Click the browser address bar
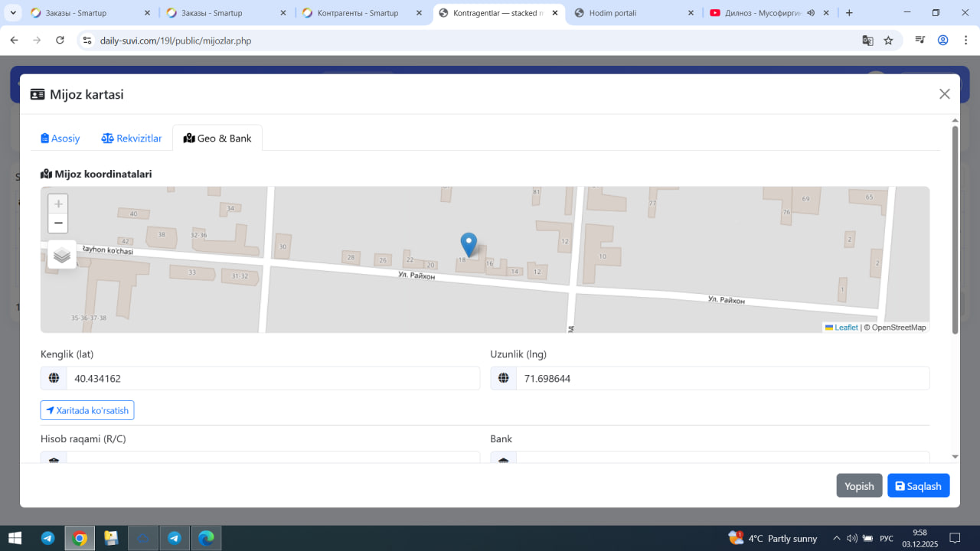Image resolution: width=980 pixels, height=551 pixels. pyautogui.click(x=475, y=41)
